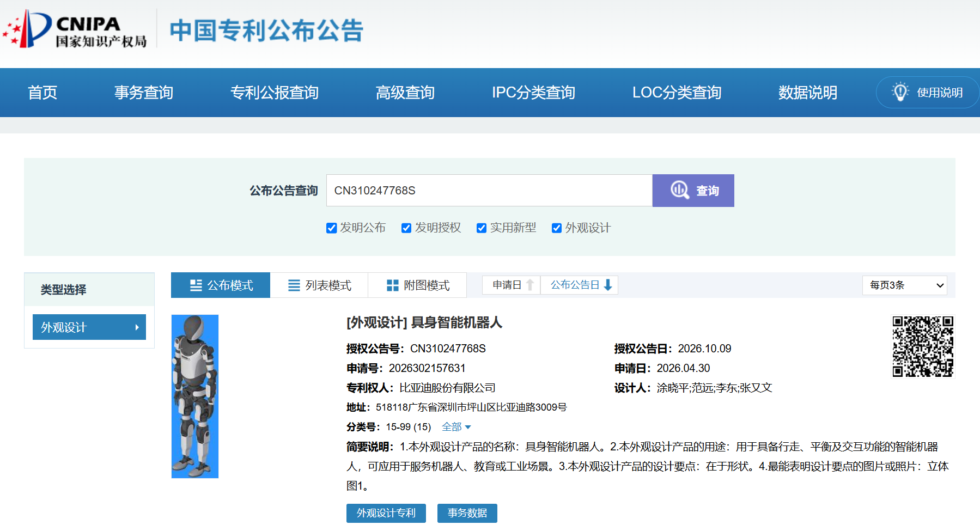Screen dimensions: 980x531
Task: Switch to 列表模式 view tab
Action: coord(319,285)
